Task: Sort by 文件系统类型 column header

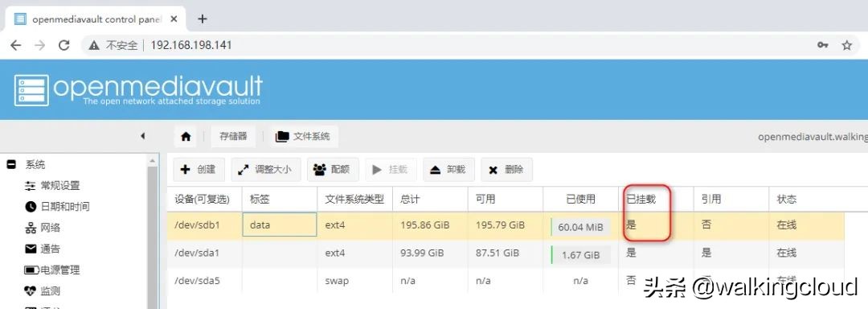Action: tap(355, 200)
